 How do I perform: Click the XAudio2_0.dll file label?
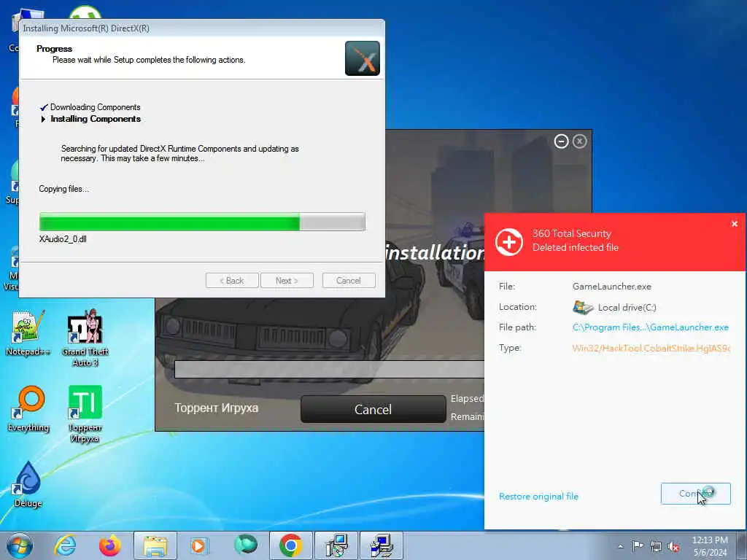(63, 239)
